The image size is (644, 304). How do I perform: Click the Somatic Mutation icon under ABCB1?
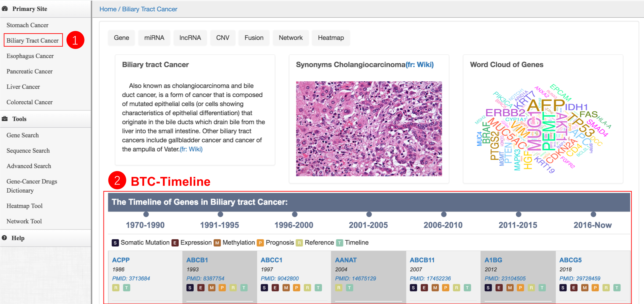tap(190, 288)
